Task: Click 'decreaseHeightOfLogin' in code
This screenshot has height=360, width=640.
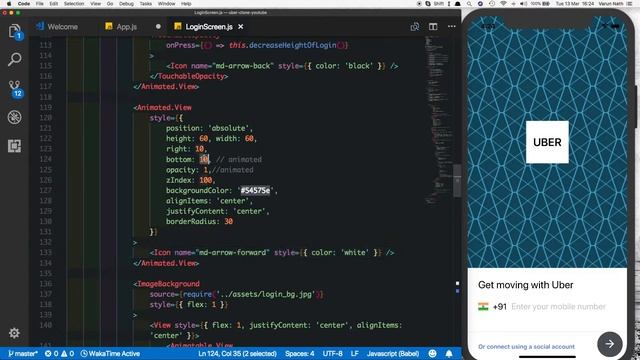Action: 292,45
